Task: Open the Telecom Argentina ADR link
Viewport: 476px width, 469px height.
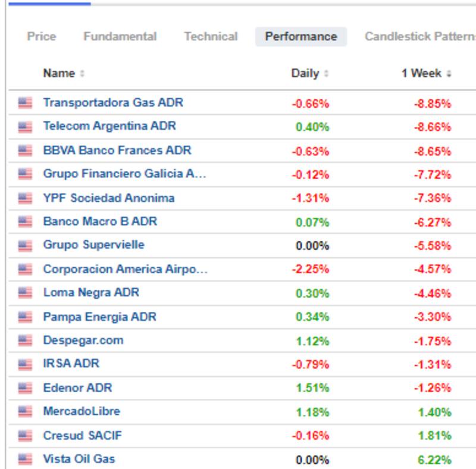Action: (x=109, y=126)
